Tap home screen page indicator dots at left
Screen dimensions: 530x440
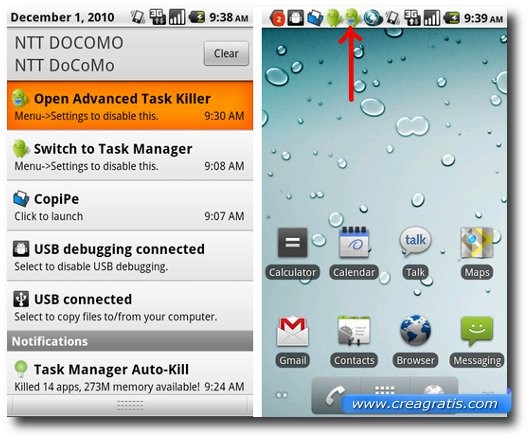coord(282,395)
